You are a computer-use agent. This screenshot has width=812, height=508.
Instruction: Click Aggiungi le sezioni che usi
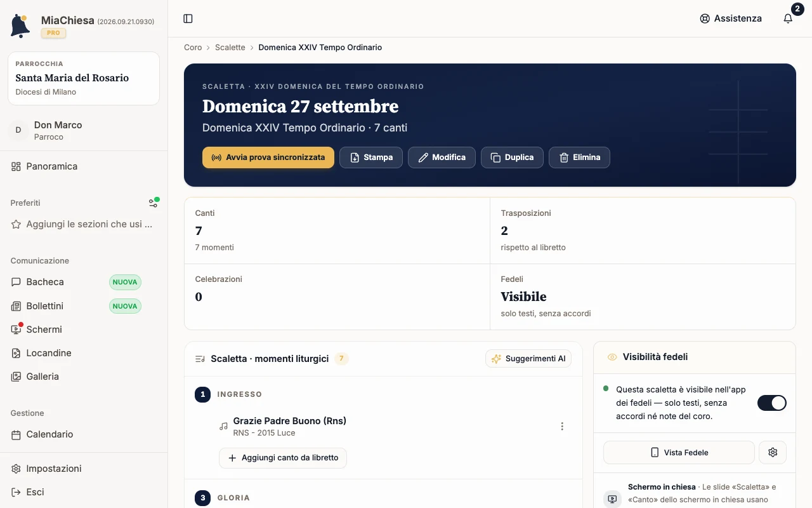84,224
